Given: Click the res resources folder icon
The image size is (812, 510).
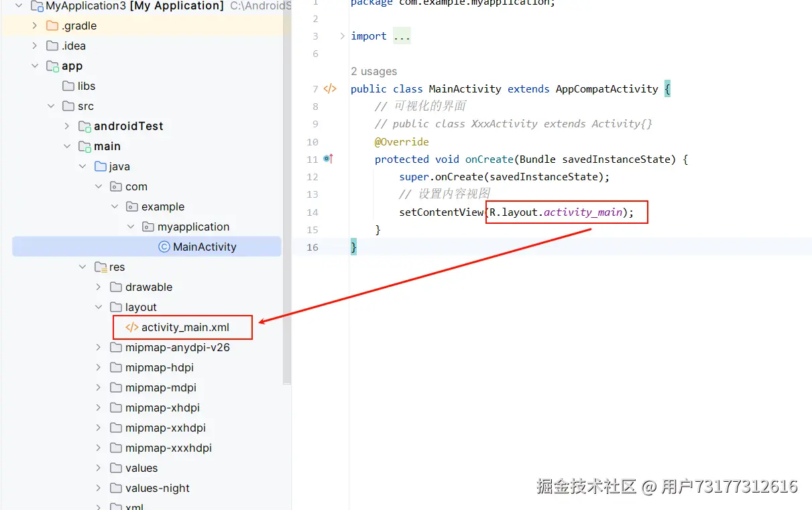Looking at the screenshot, I should [x=101, y=267].
